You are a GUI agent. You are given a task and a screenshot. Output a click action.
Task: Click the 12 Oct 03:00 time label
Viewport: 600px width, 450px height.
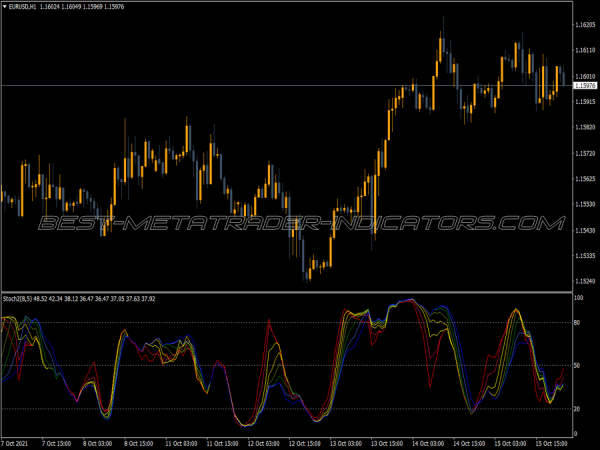tap(263, 444)
